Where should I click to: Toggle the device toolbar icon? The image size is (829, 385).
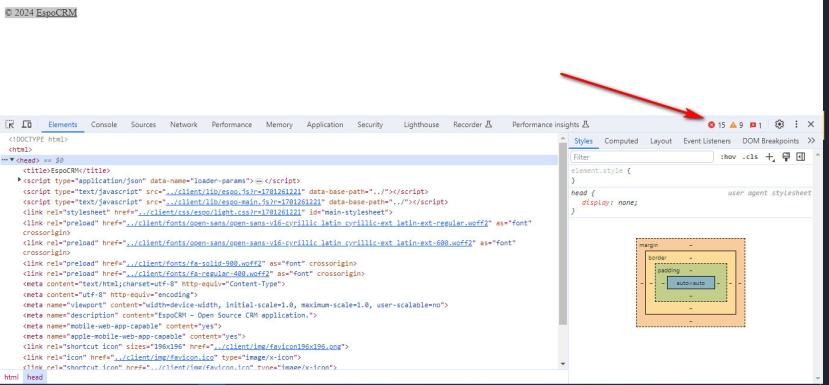coord(26,124)
